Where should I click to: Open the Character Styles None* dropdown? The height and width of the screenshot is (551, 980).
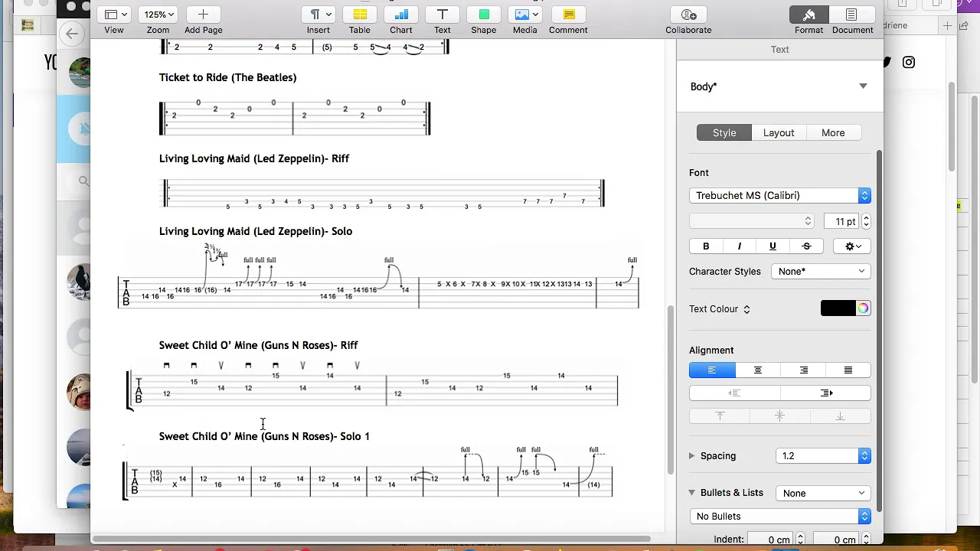pyautogui.click(x=821, y=271)
